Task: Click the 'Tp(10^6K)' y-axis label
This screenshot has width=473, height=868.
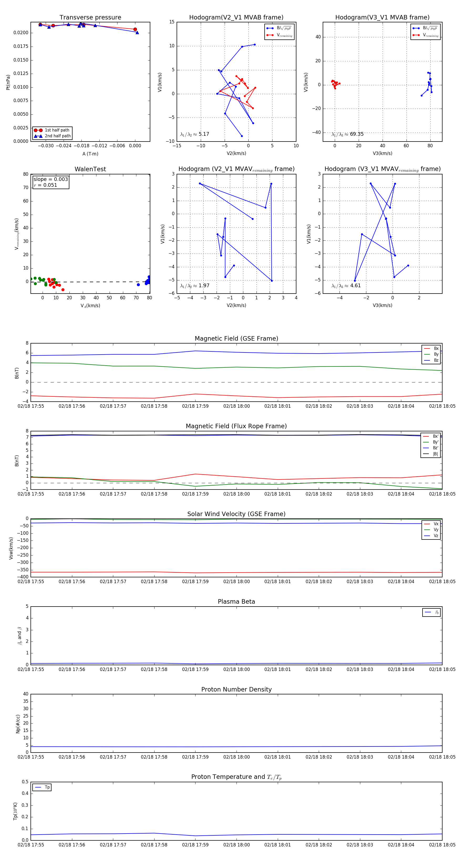Action: (15, 811)
